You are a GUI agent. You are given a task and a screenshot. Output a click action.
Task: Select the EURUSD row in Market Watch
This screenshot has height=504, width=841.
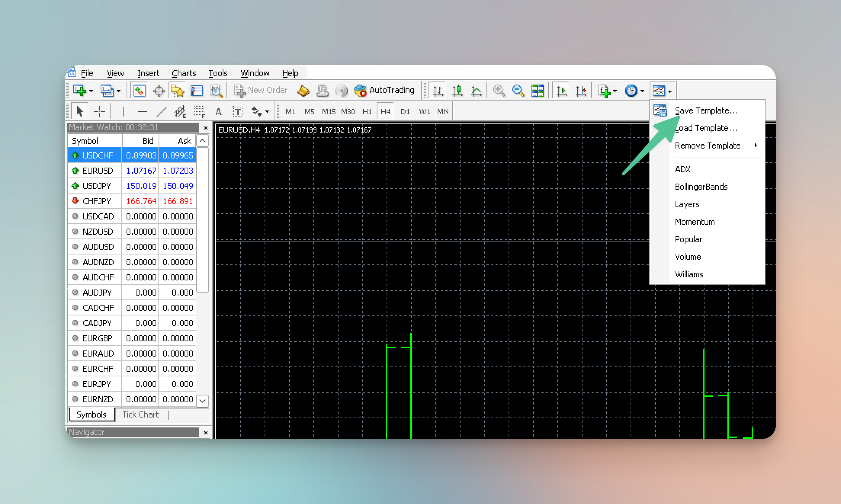(132, 171)
